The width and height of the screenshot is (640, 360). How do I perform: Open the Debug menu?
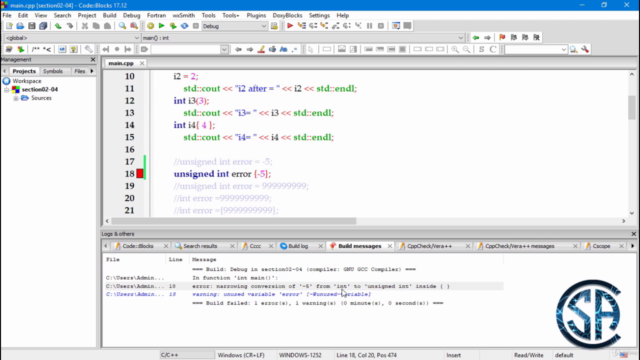coord(131,15)
